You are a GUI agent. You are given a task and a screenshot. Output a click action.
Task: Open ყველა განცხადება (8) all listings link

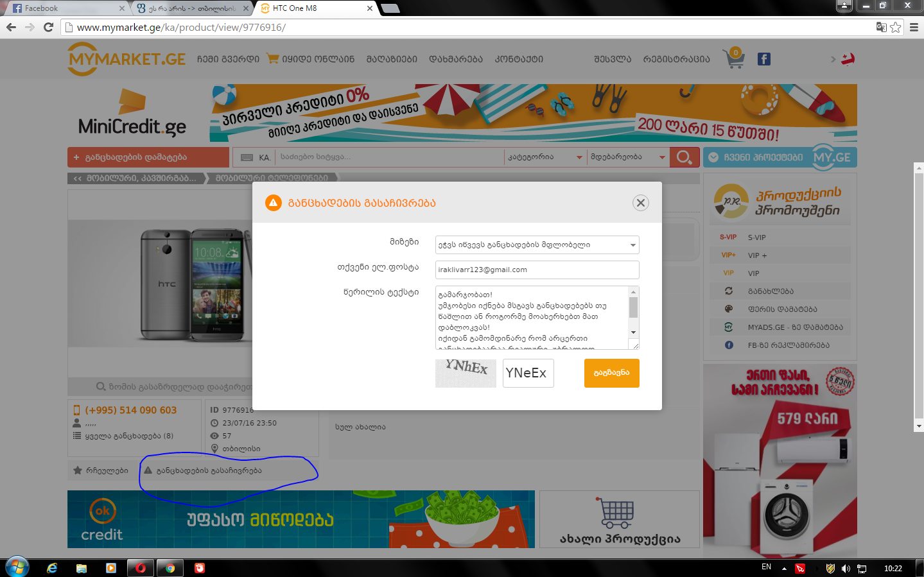[129, 436]
